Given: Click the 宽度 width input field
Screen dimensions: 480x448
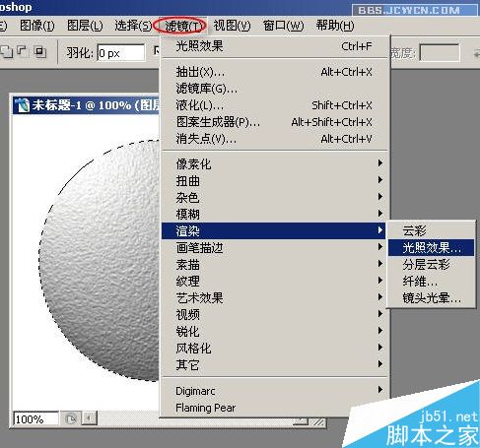Looking at the screenshot, I should (440, 53).
